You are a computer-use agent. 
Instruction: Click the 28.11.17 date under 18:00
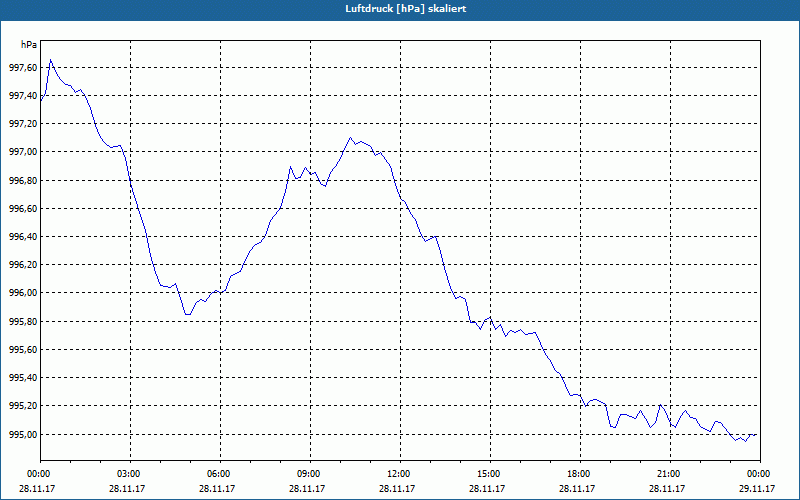(577, 488)
